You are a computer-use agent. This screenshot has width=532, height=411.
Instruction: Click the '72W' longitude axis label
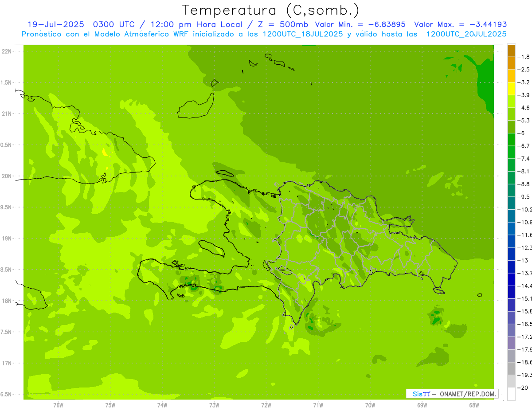[x=266, y=405]
